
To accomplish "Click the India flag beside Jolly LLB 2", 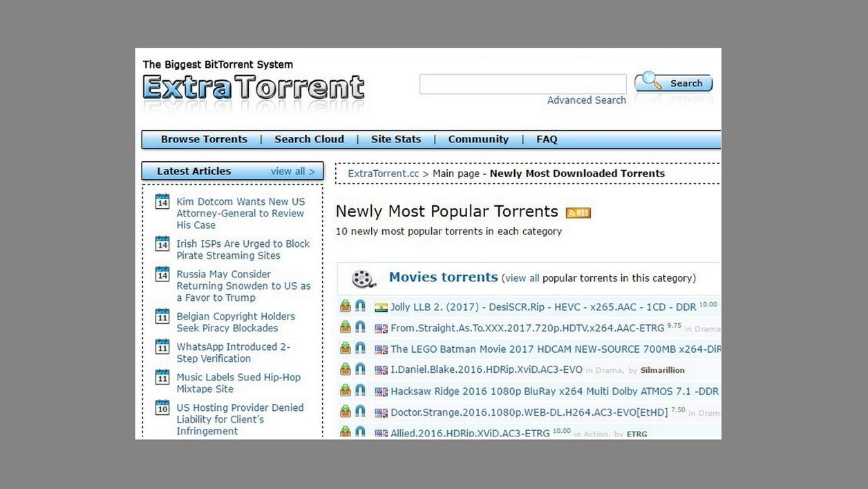I will click(x=381, y=308).
